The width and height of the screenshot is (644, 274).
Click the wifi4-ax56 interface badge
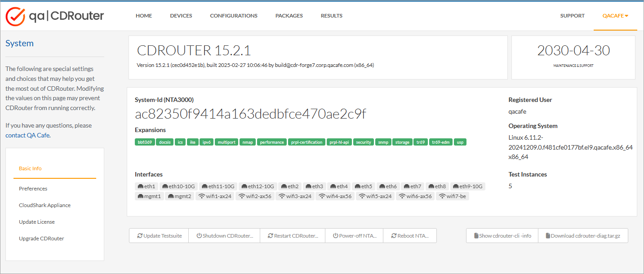click(335, 196)
